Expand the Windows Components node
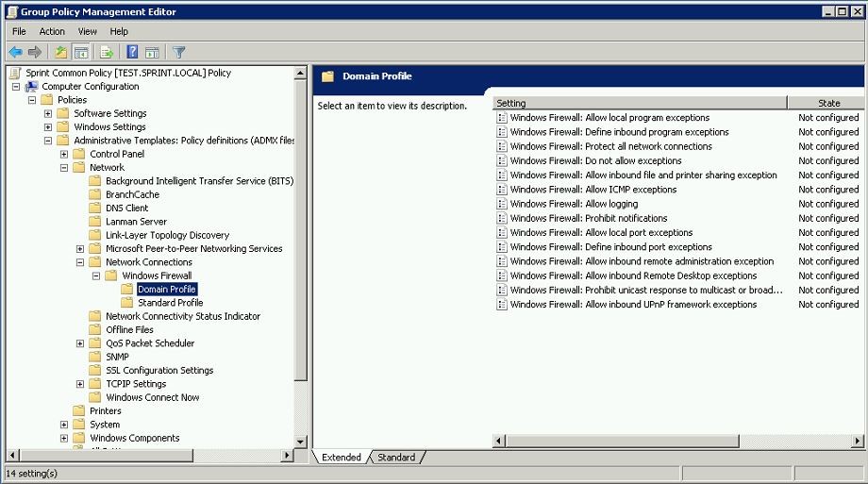The height and width of the screenshot is (484, 868). click(x=64, y=438)
